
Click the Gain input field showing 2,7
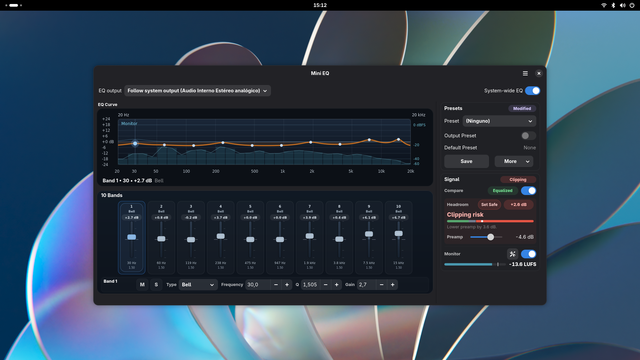[367, 284]
